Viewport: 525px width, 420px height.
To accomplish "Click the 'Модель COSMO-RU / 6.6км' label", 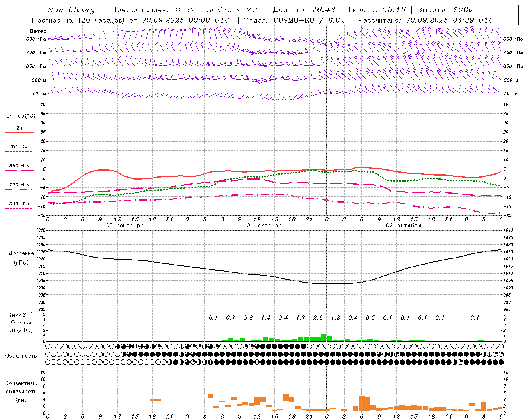I will pyautogui.click(x=296, y=20).
